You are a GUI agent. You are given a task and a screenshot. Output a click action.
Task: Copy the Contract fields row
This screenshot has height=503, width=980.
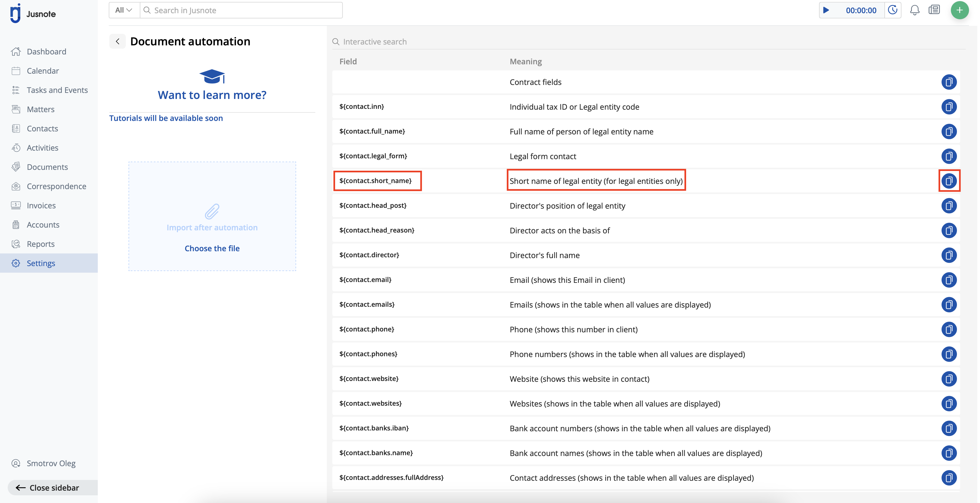click(x=949, y=82)
